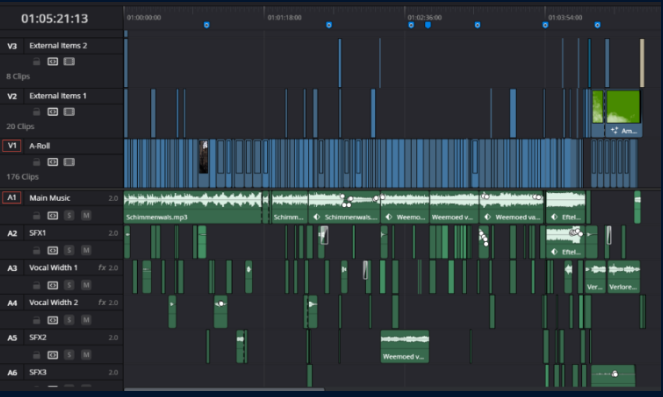The image size is (663, 397).
Task: Toggle auto select on A-Roll track
Action: coord(52,162)
